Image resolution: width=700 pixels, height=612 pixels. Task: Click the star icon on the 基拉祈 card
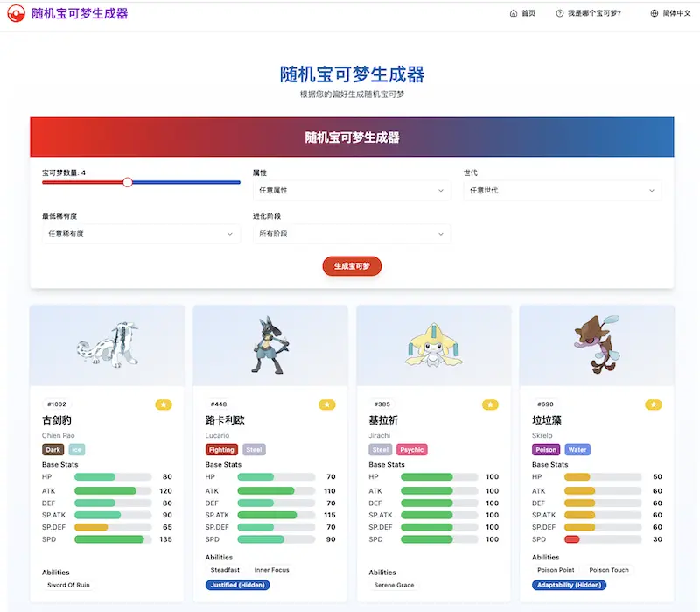pos(490,404)
